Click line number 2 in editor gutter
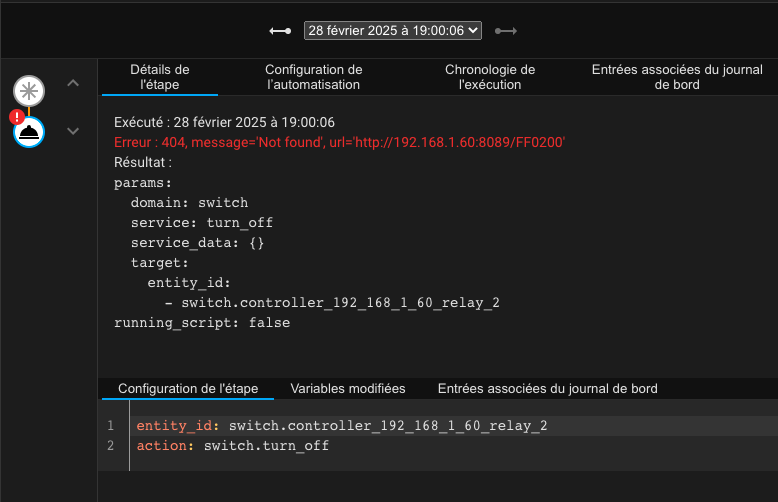This screenshot has width=778, height=502. (x=111, y=445)
